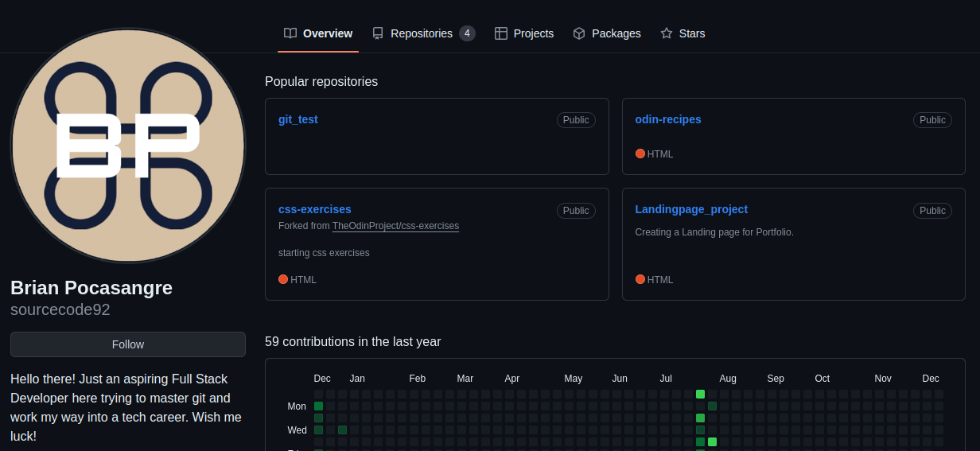Open the css-exercises repository
The width and height of the screenshot is (980, 451).
(x=315, y=209)
